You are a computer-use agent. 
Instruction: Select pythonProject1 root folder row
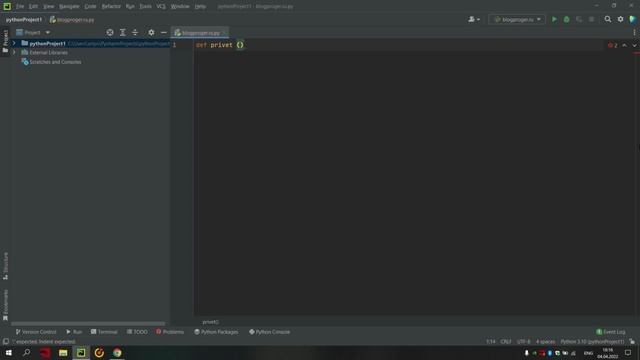(x=90, y=43)
